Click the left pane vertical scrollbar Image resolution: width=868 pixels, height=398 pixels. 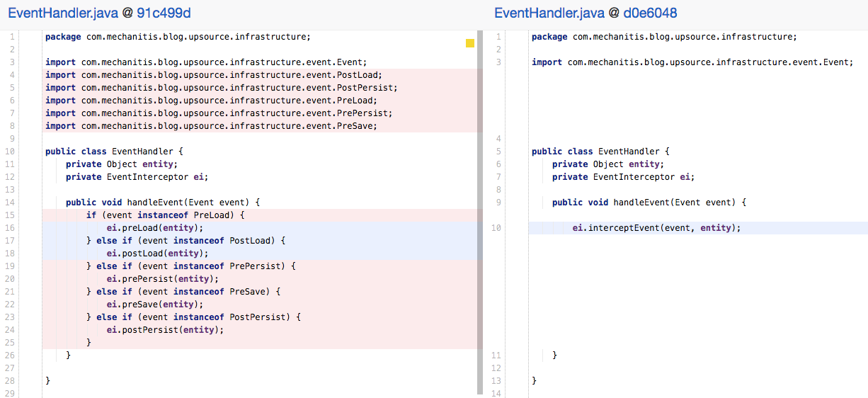pos(480,212)
